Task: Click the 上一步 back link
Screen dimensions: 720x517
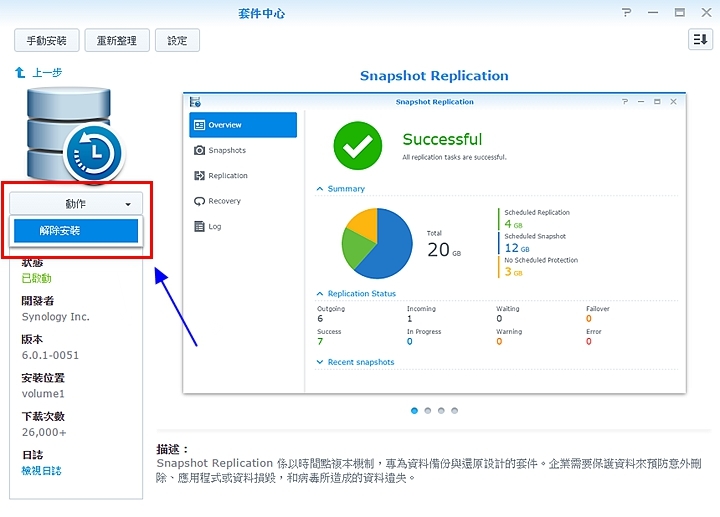Action: 47,73
